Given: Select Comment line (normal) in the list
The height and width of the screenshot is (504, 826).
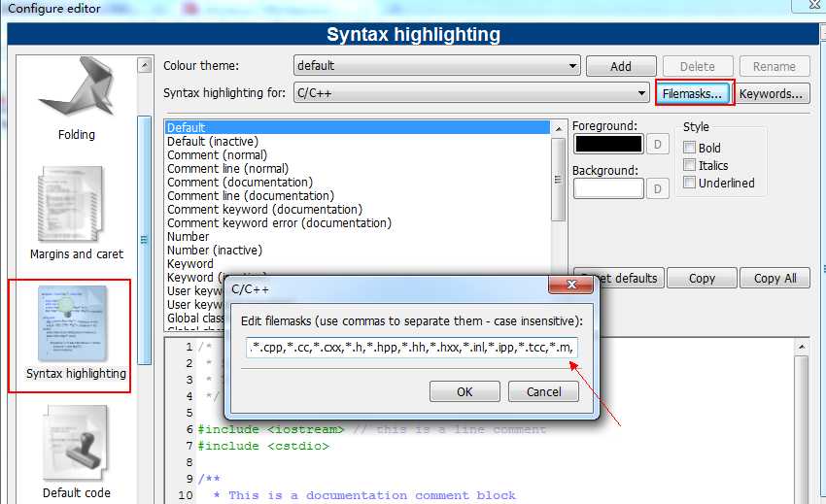Looking at the screenshot, I should tap(358, 169).
